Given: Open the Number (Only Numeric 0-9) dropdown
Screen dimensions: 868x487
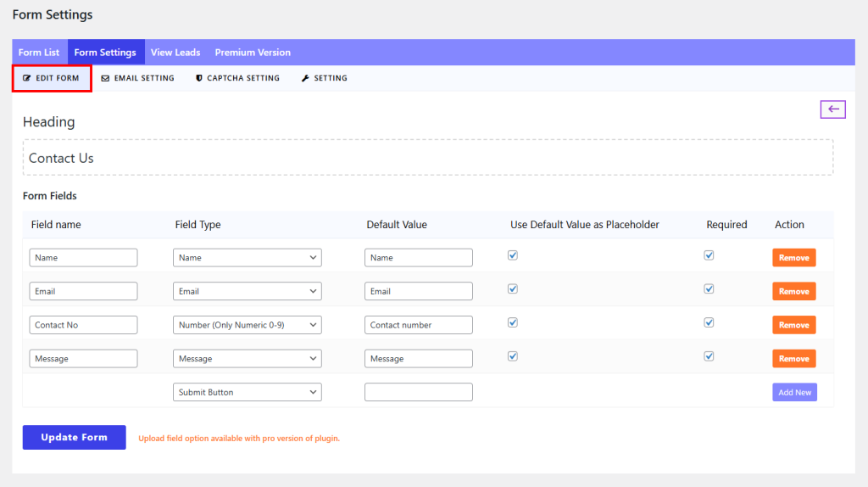Looking at the screenshot, I should (247, 325).
